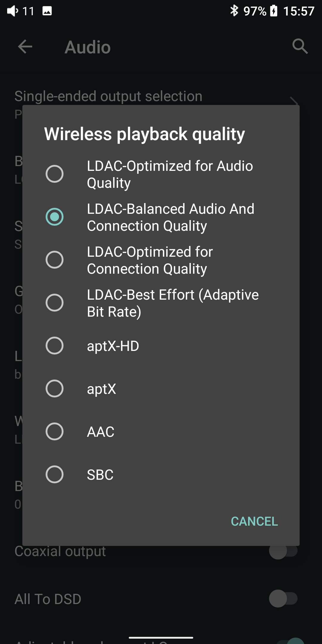Choose the aptX codec radio button

55,388
